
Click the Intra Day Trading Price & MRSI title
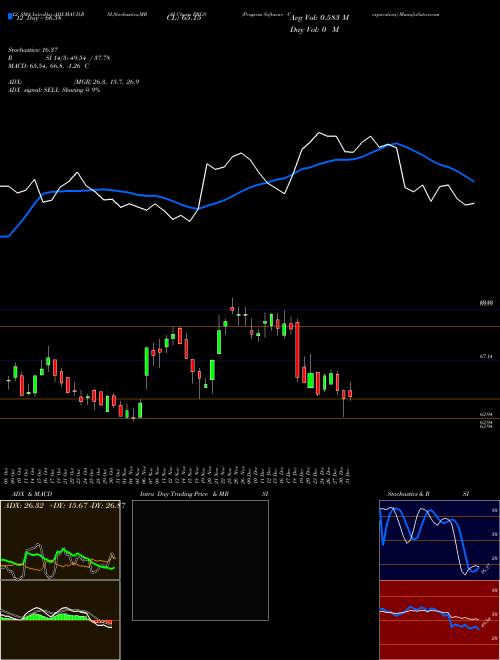[204, 494]
